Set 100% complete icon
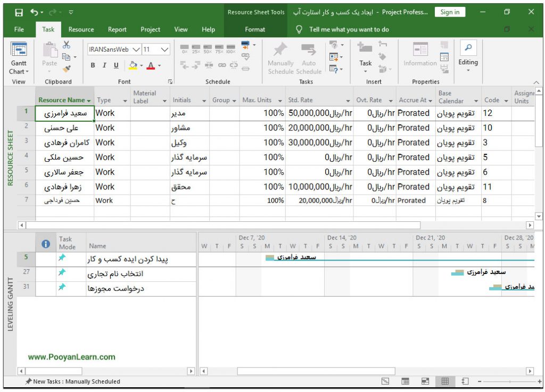 click(x=231, y=48)
